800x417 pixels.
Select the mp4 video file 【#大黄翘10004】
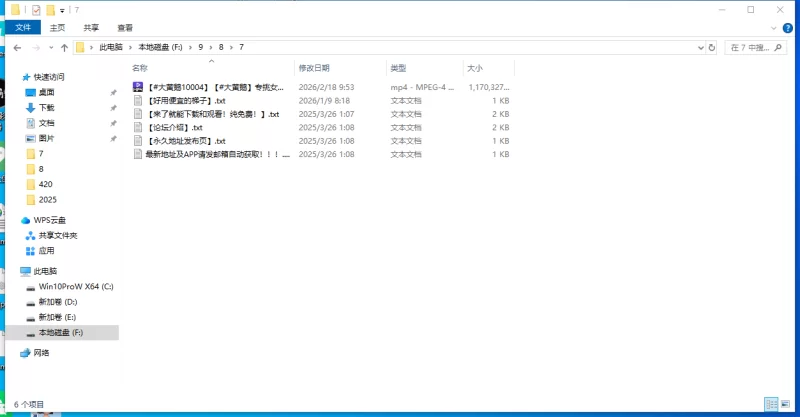click(x=215, y=87)
